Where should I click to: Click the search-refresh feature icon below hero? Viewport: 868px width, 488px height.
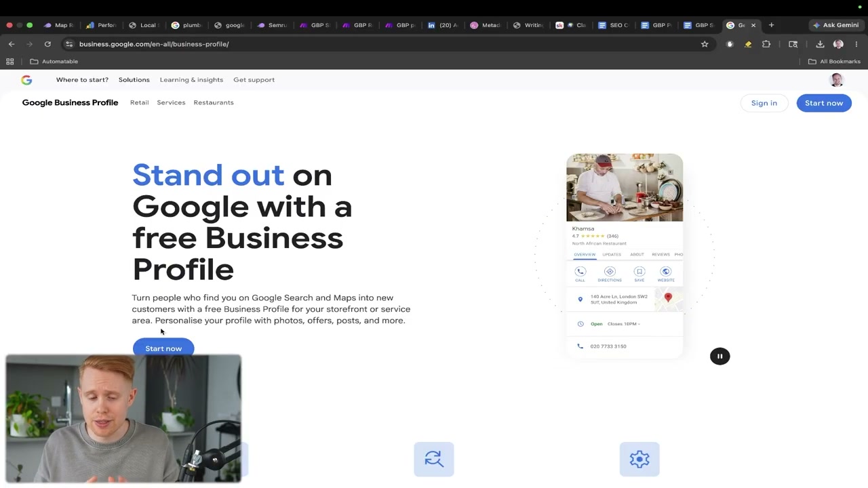pos(434,460)
